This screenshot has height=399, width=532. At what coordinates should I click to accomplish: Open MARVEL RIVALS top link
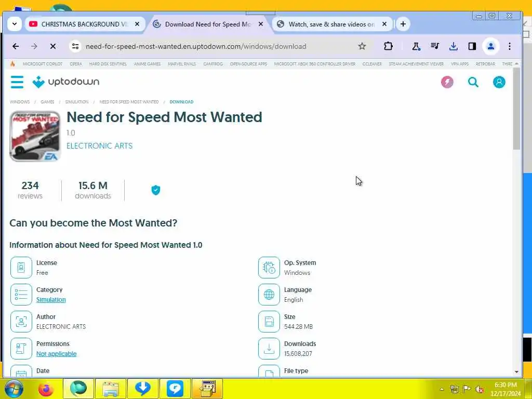point(182,64)
